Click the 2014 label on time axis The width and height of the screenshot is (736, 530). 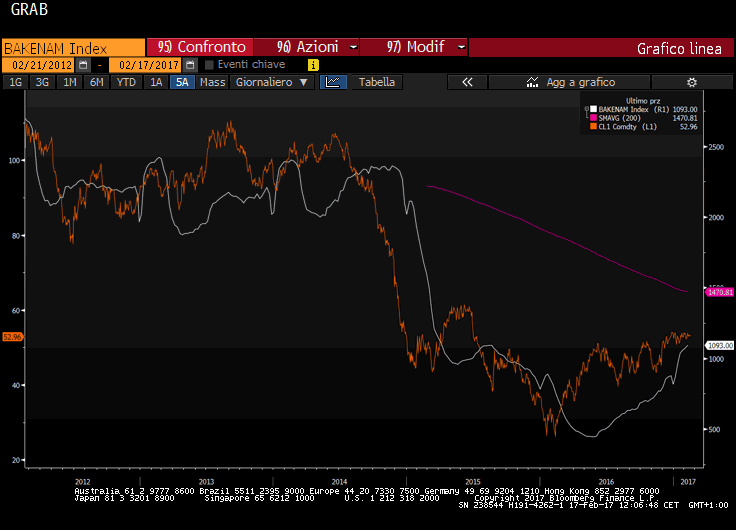(339, 482)
